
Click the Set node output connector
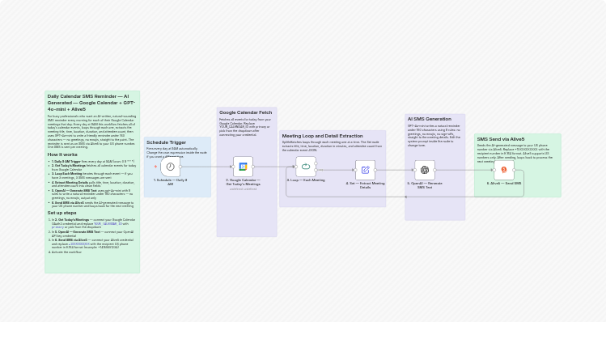pos(375,170)
